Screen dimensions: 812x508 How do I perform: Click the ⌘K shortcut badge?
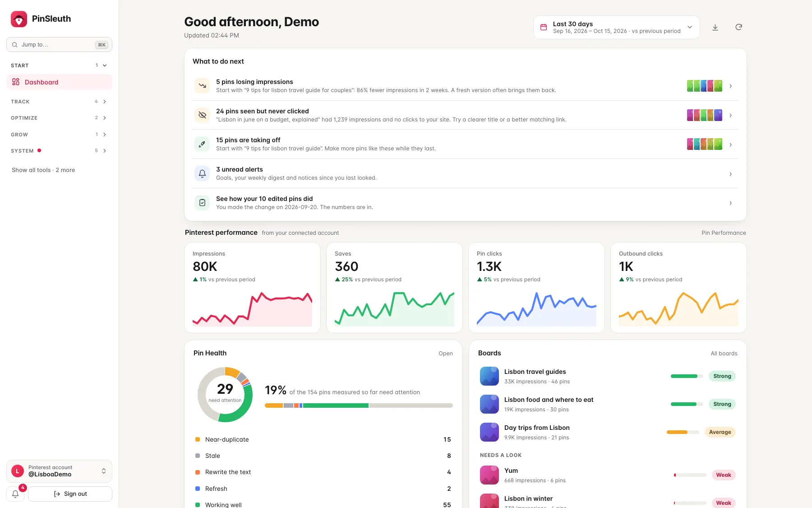[102, 45]
